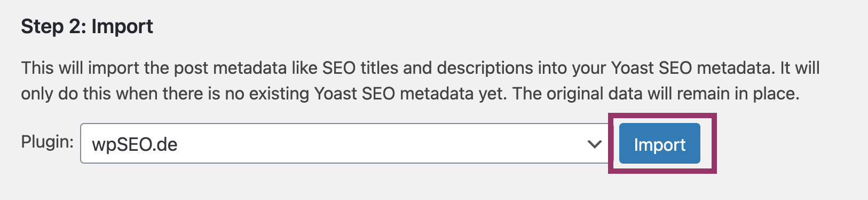This screenshot has width=868, height=200.
Task: Click the empty area inside Plugin select field
Action: click(374, 143)
